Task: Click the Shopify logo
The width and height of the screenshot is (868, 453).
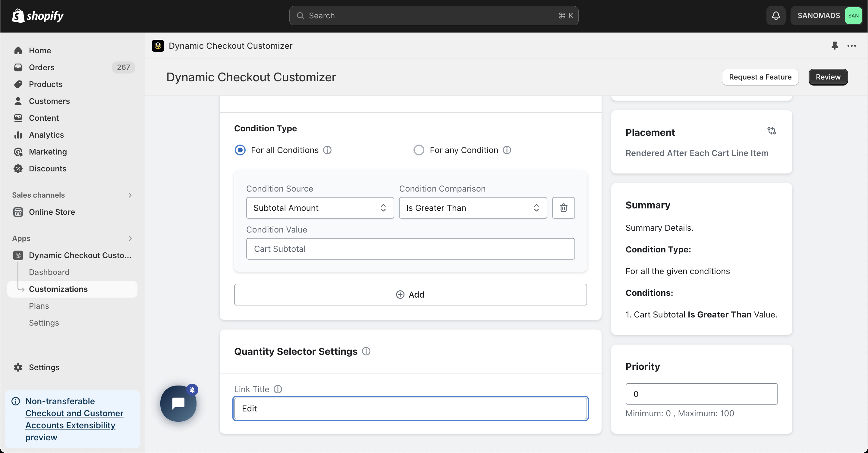Action: tap(38, 15)
